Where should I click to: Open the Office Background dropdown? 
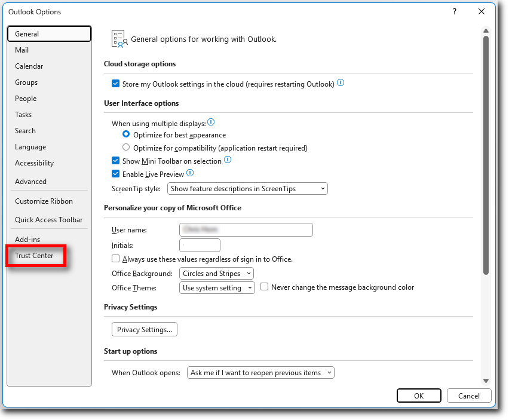coord(216,273)
